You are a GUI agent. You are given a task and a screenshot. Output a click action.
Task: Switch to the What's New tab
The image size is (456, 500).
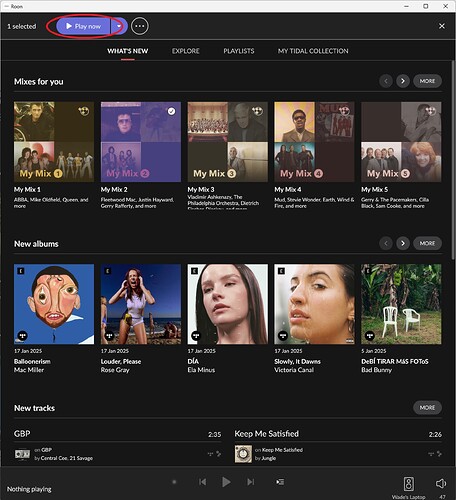(128, 51)
